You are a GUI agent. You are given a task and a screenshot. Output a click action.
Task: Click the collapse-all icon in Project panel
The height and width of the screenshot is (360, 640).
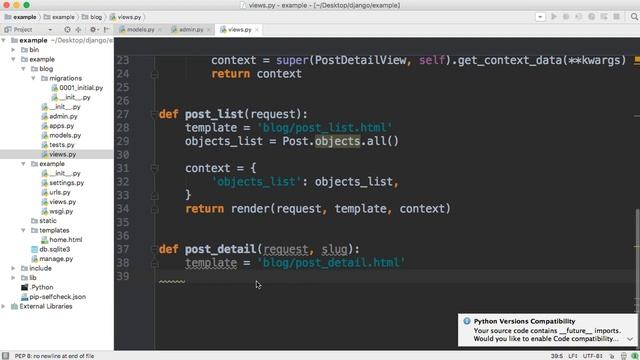coord(78,29)
